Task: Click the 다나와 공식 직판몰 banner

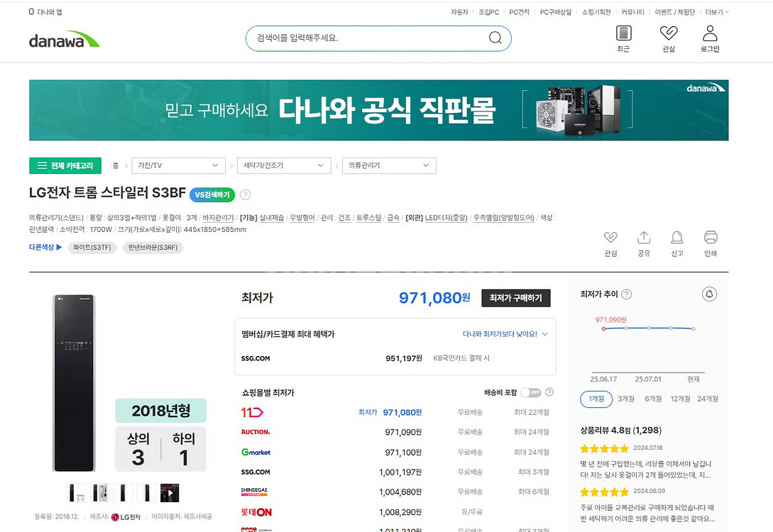Action: click(x=378, y=111)
